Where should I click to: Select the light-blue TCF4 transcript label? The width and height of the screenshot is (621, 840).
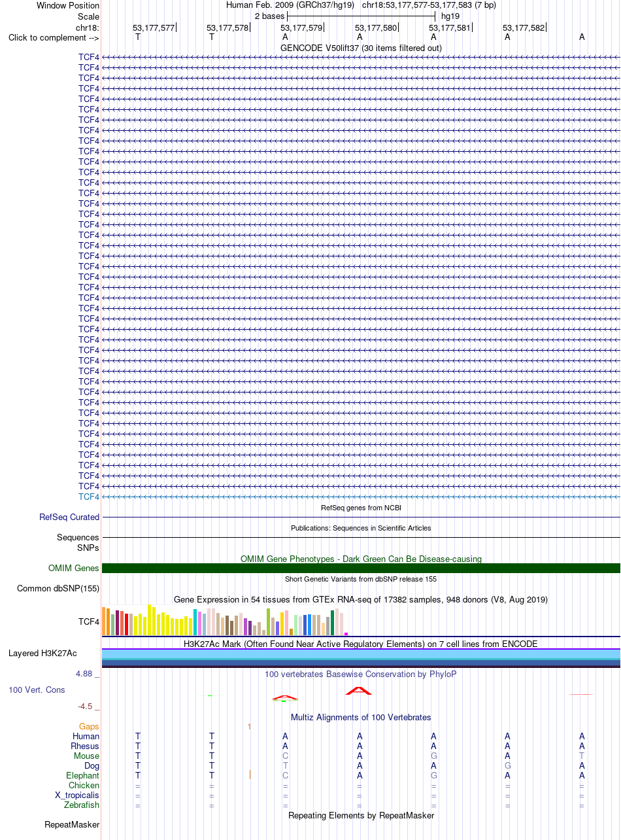pos(89,497)
